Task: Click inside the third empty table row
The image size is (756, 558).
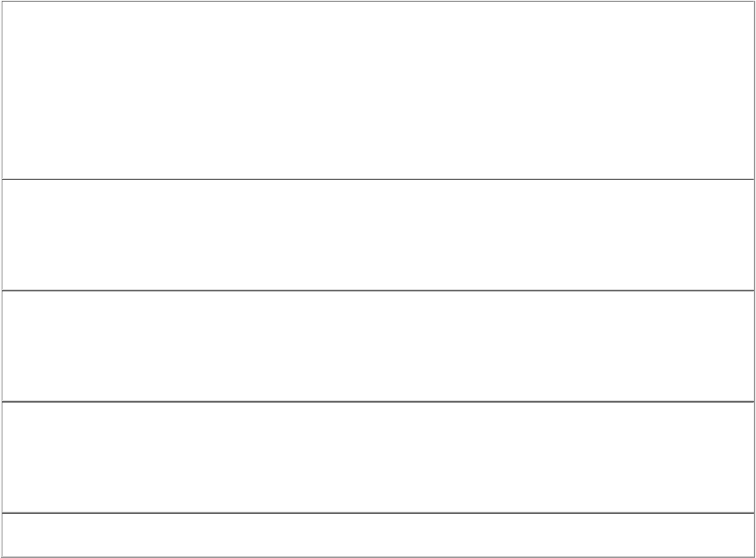Action: [378, 346]
